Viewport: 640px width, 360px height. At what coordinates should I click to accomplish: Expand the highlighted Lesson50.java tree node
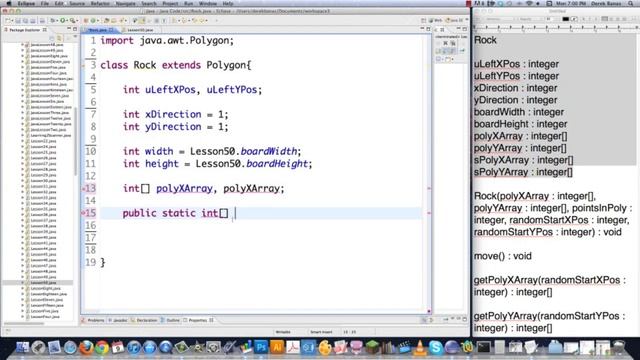22,282
